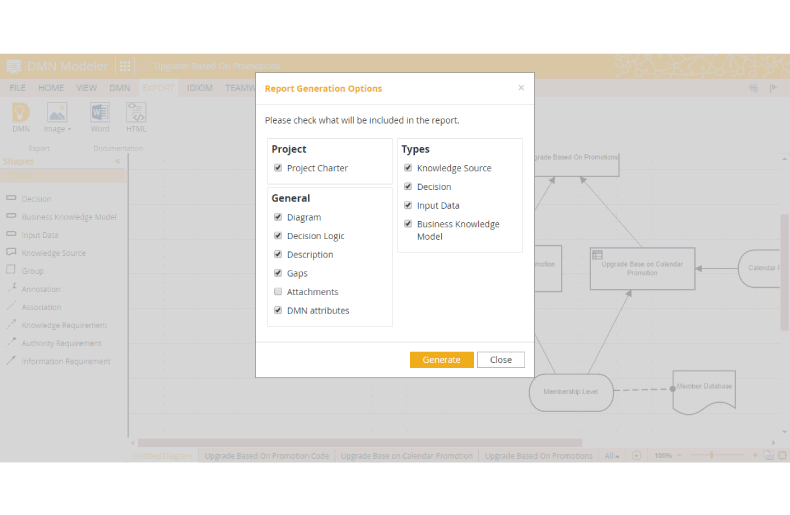Click the DMN export icon
Viewport: 790px width, 515px height.
(20, 113)
